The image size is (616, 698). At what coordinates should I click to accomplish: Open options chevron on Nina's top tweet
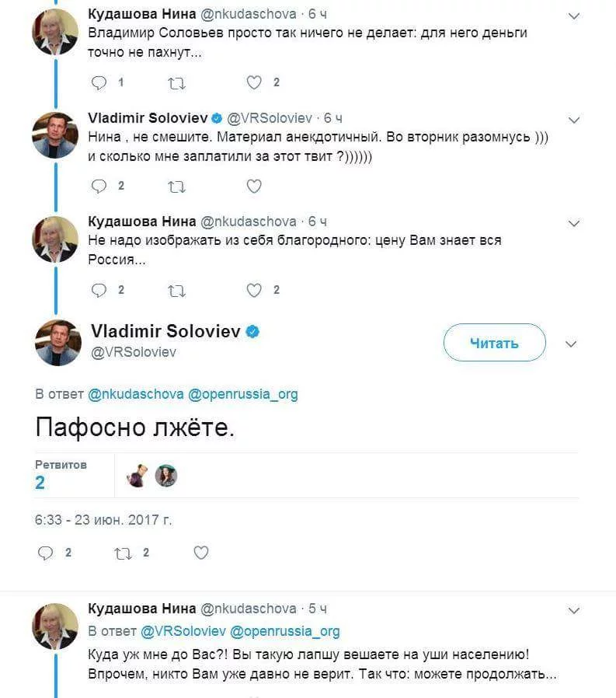[573, 16]
